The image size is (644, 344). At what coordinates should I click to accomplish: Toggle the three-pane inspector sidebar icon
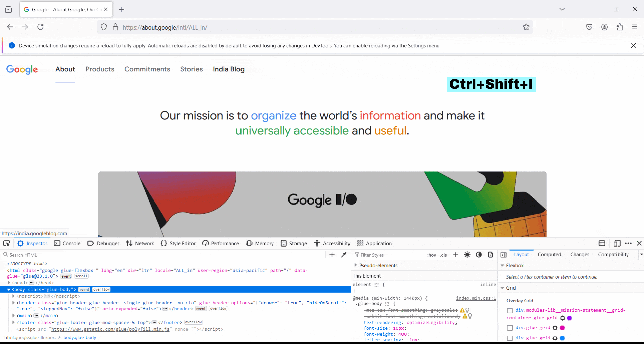[503, 255]
